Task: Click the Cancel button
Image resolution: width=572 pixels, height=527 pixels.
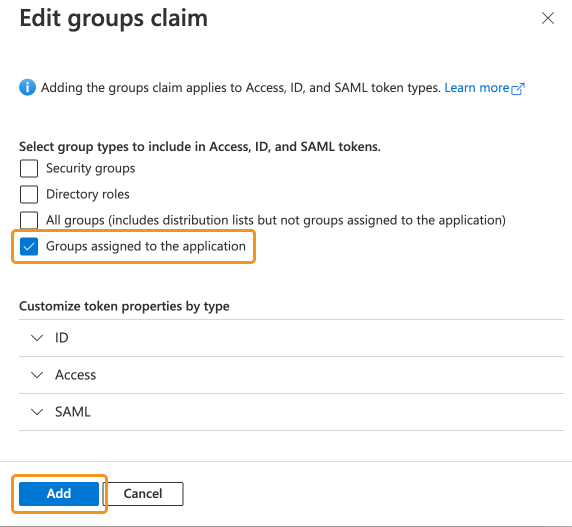Action: pos(143,494)
